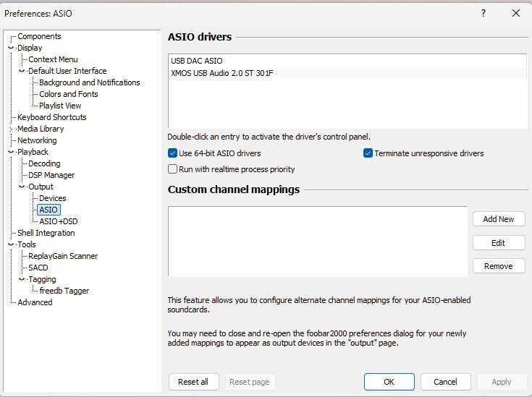532x397 pixels.
Task: Click the Help question mark button
Action: click(x=483, y=13)
